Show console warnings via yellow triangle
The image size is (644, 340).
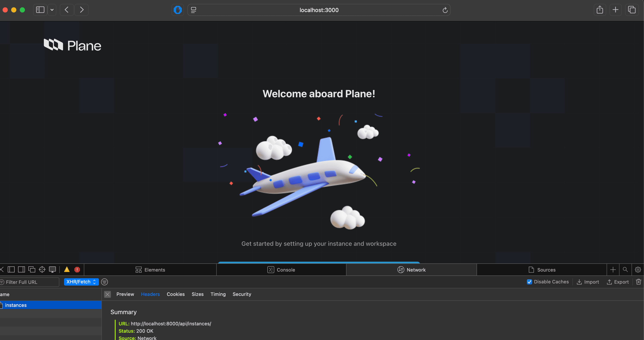67,269
